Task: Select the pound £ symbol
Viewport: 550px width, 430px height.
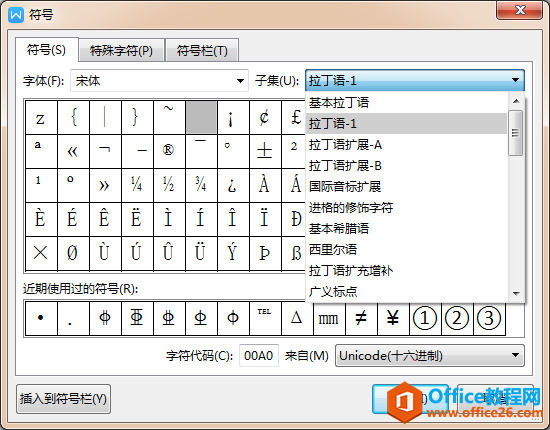Action: tap(294, 117)
